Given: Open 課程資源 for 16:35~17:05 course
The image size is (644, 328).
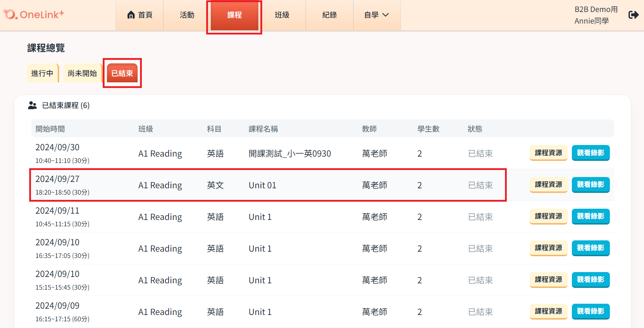Looking at the screenshot, I should click(549, 248).
